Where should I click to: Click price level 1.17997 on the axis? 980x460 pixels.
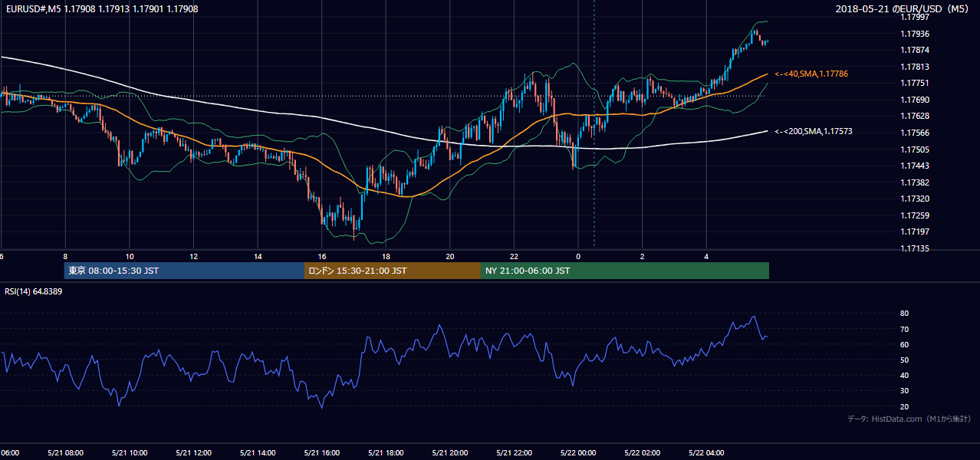point(915,17)
